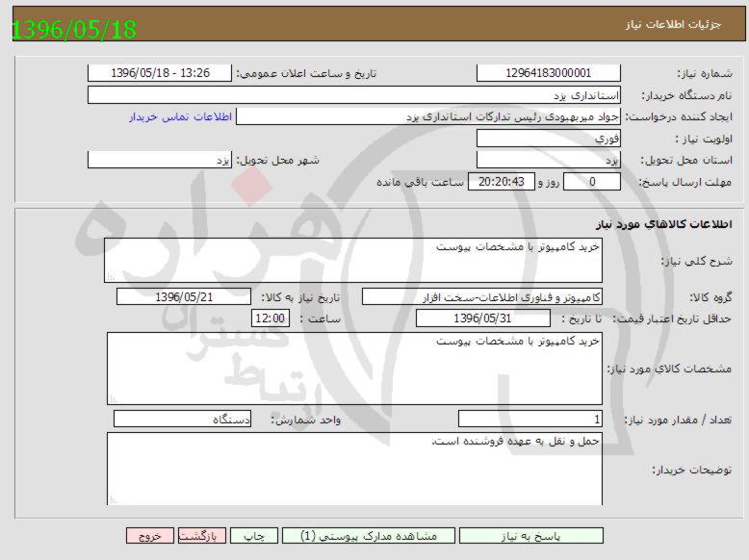Click the ساعت field showing 12:00

[x=270, y=318]
